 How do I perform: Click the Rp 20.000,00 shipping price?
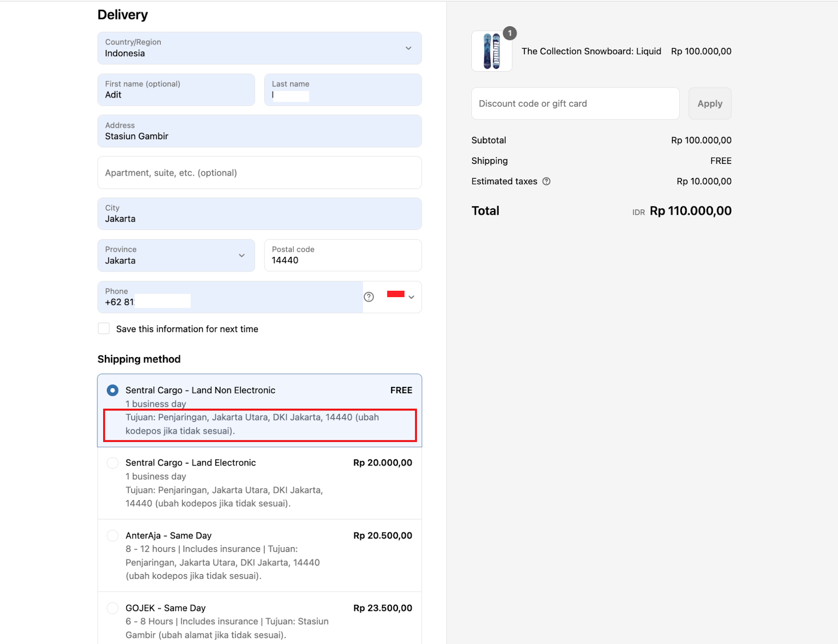coord(382,463)
